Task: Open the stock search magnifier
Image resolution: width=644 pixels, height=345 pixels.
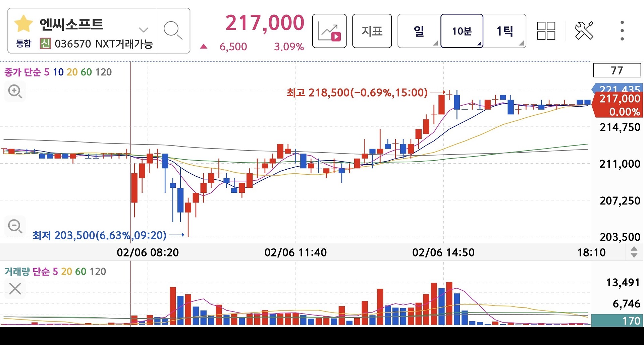Action: click(x=173, y=31)
